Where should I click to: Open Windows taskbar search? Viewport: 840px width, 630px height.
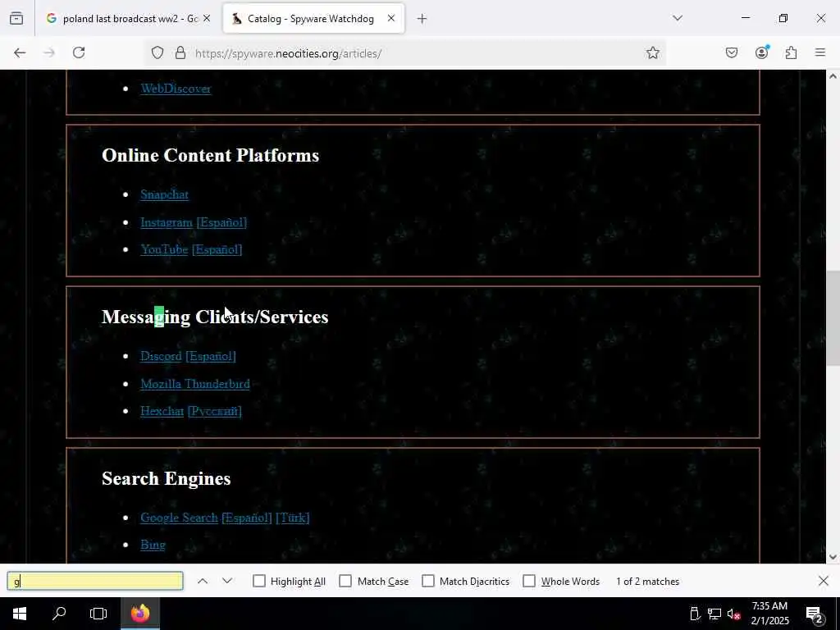tap(59, 614)
